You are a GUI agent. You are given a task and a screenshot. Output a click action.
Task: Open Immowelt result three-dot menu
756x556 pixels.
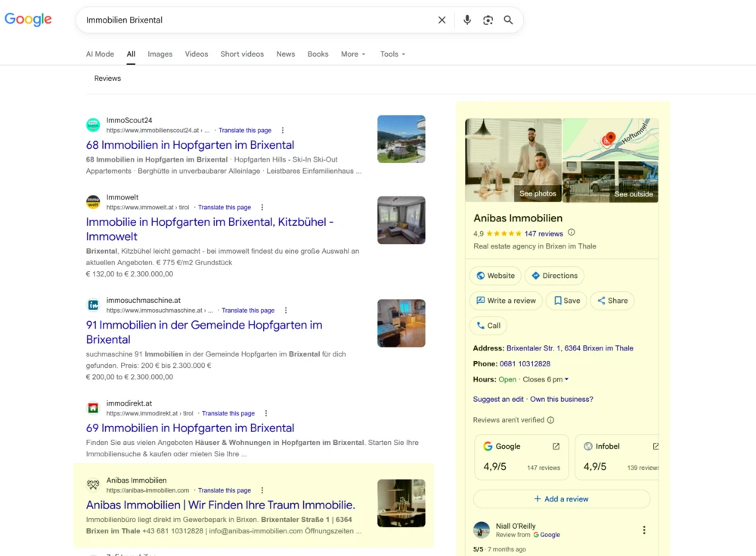point(262,207)
